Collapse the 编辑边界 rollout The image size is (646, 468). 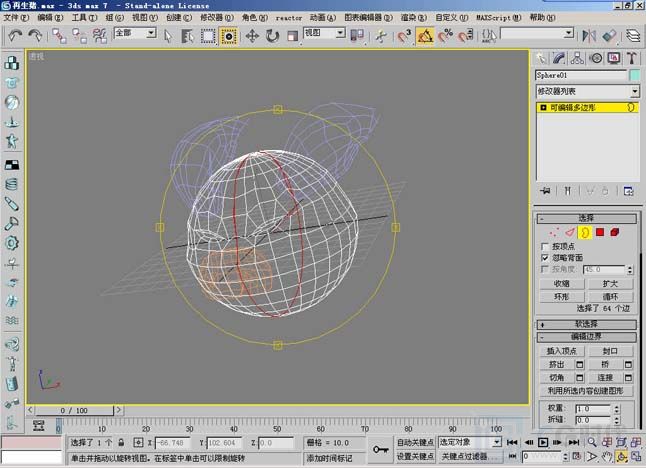(586, 337)
